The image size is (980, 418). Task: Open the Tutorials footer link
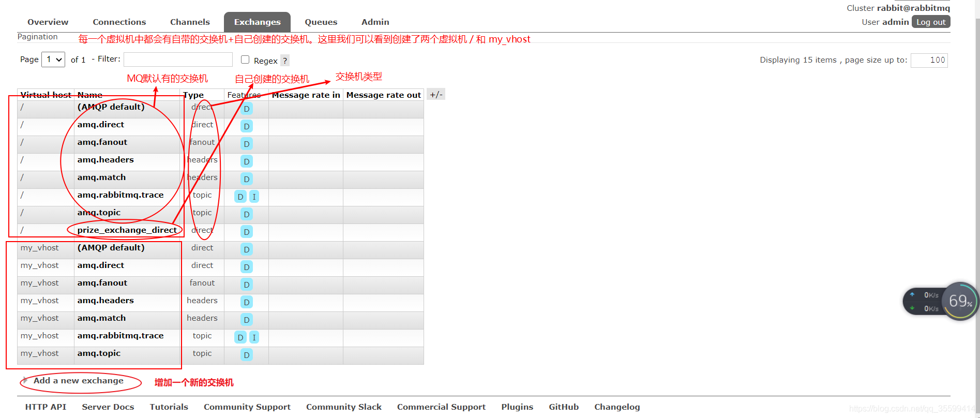[169, 407]
